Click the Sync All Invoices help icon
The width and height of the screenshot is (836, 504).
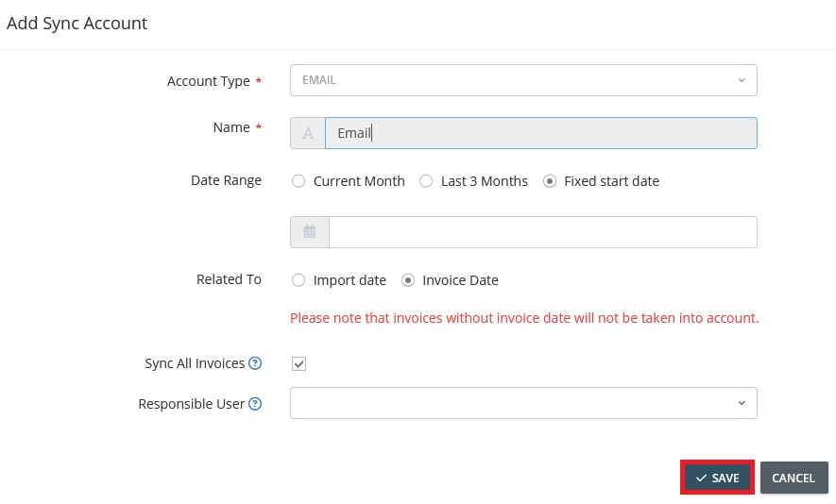[x=255, y=363]
